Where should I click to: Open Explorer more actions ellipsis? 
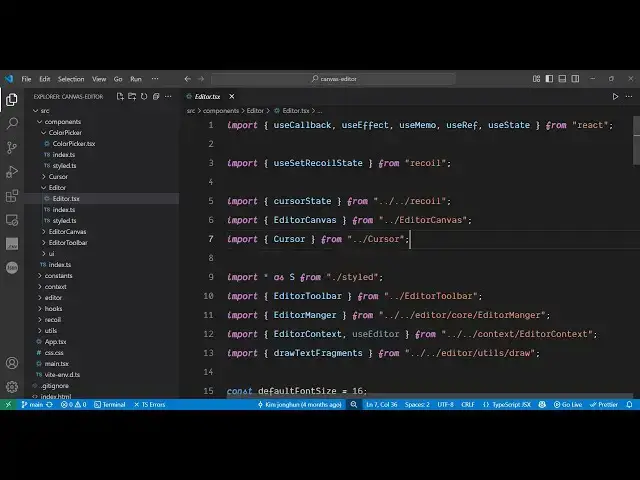[x=168, y=96]
